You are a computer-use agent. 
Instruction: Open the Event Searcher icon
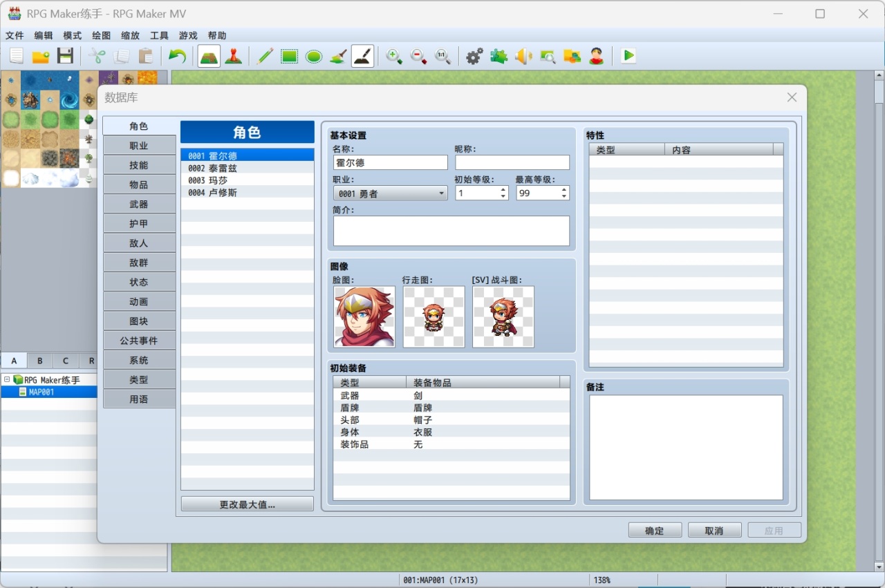pyautogui.click(x=548, y=56)
